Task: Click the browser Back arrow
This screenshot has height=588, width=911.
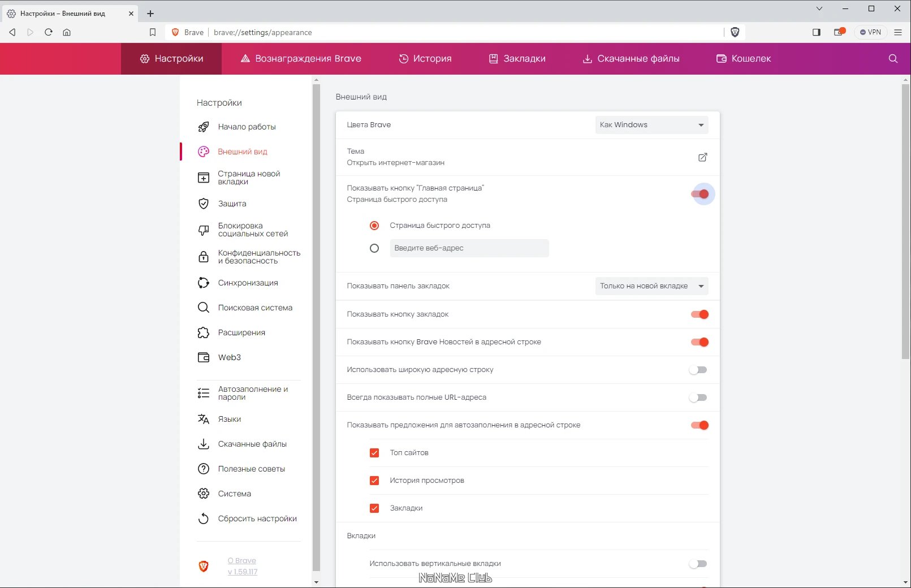Action: pos(12,32)
